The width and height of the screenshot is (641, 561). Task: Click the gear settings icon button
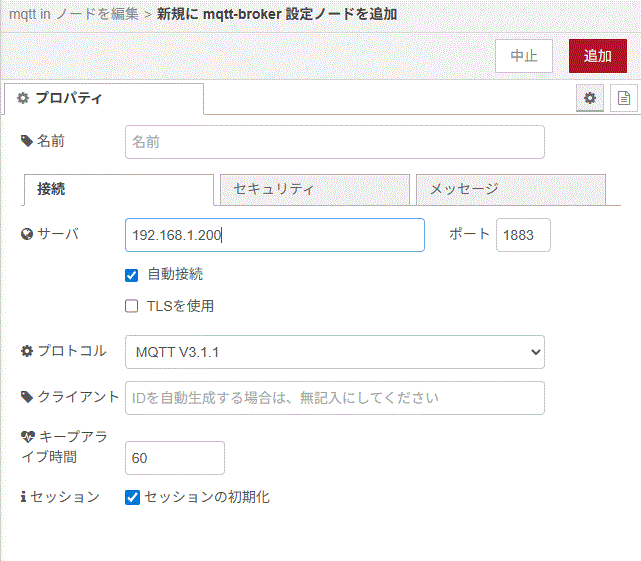point(590,98)
